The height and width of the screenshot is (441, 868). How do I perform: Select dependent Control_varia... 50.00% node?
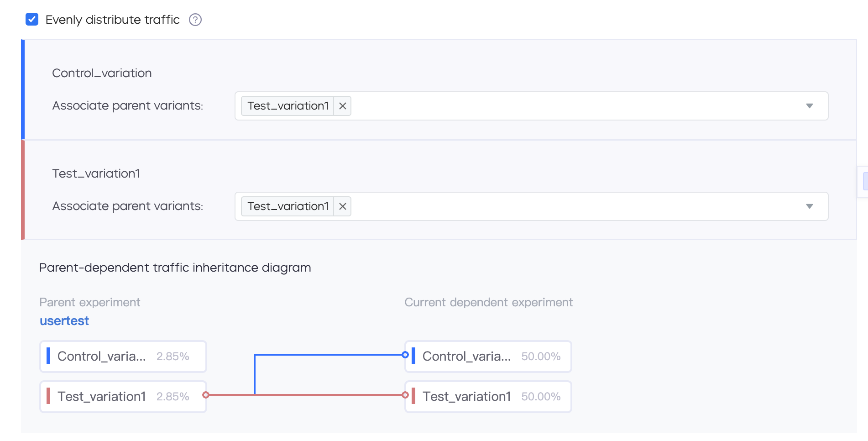coord(488,357)
